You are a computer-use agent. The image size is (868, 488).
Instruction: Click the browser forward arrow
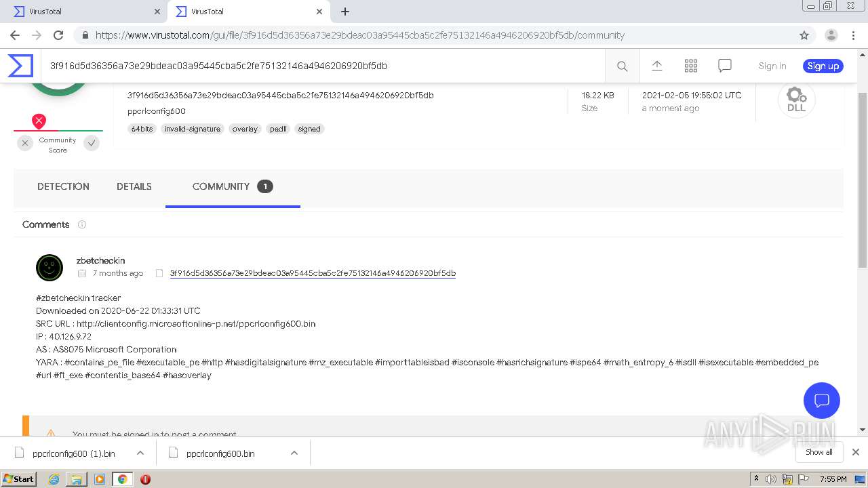click(37, 35)
